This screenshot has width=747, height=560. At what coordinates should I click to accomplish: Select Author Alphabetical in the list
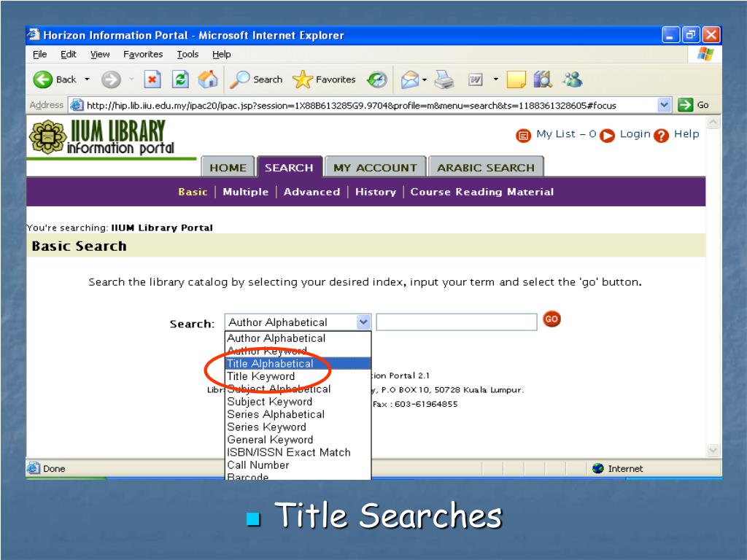point(298,338)
